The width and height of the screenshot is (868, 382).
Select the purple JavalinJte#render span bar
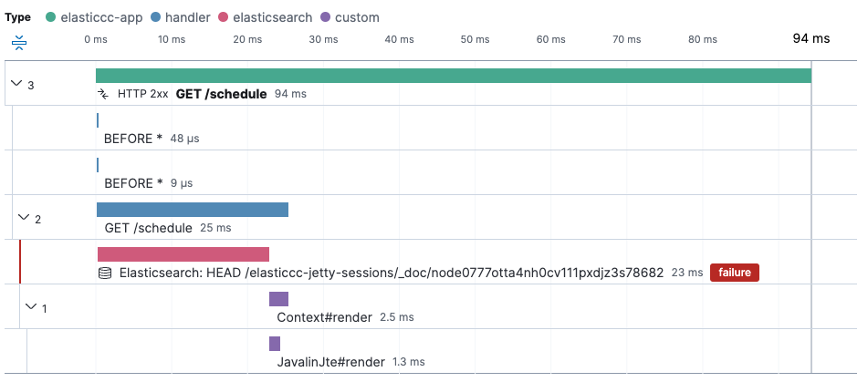coord(274,344)
